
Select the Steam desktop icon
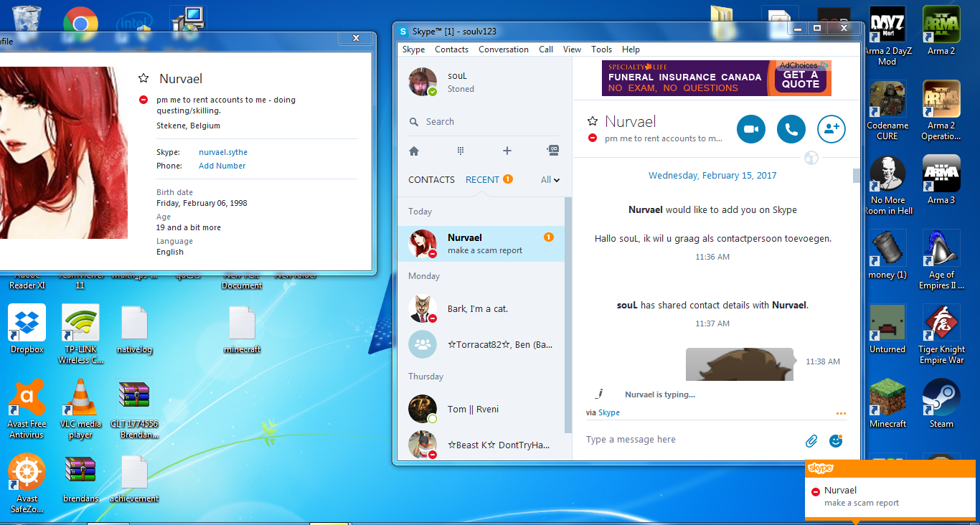pos(941,404)
